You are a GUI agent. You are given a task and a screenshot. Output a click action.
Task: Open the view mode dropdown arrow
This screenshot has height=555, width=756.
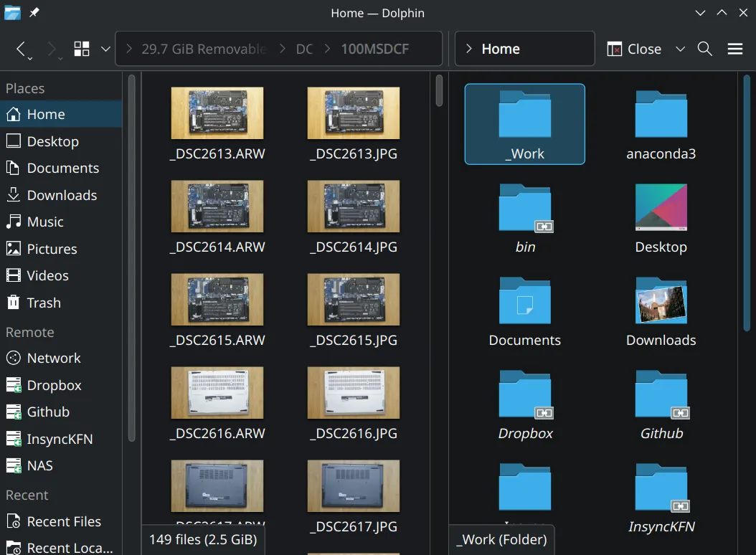(x=105, y=49)
